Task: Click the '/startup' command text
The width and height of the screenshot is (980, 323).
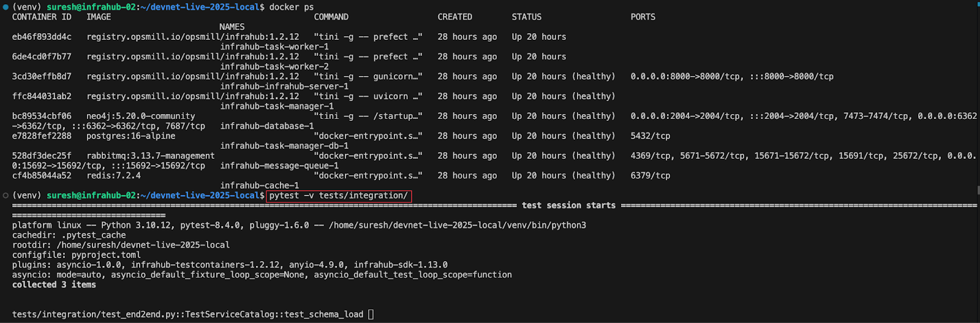Action: coord(368,116)
